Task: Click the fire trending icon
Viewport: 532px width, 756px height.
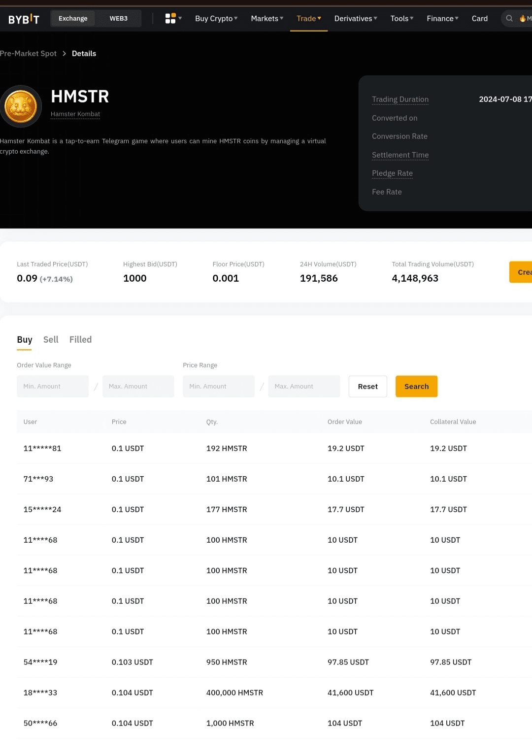Action: tap(522, 19)
